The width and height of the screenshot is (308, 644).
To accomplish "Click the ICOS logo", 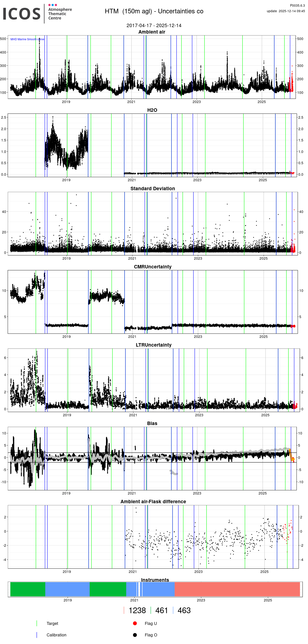I will point(21,14).
